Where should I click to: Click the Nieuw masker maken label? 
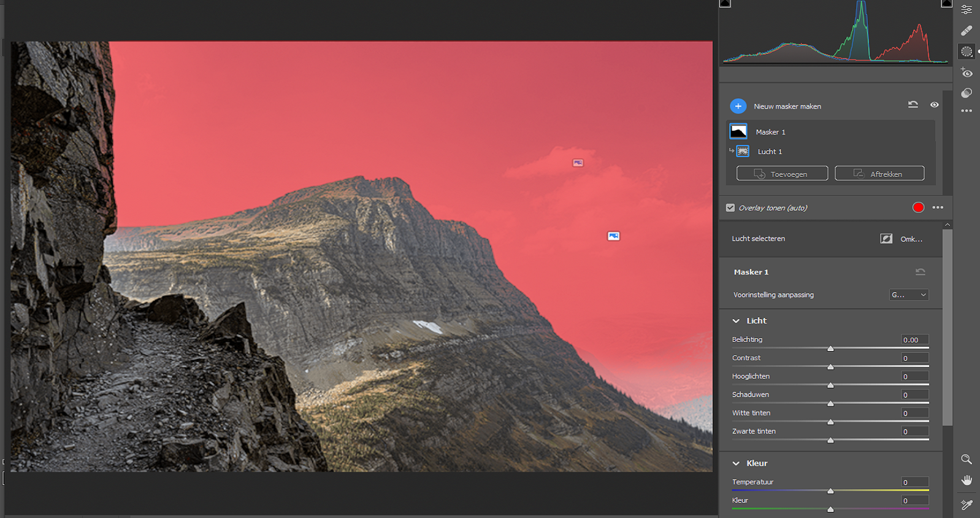point(787,106)
